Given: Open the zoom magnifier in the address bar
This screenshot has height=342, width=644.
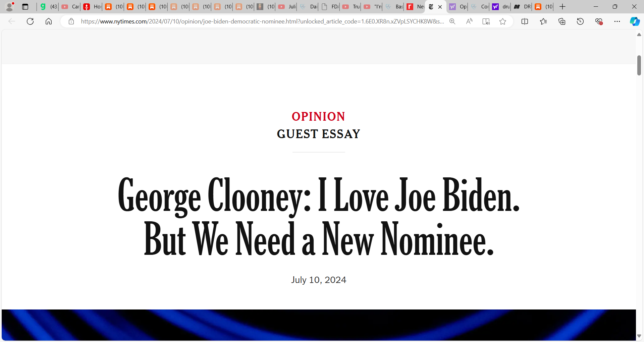Looking at the screenshot, I should (x=452, y=21).
